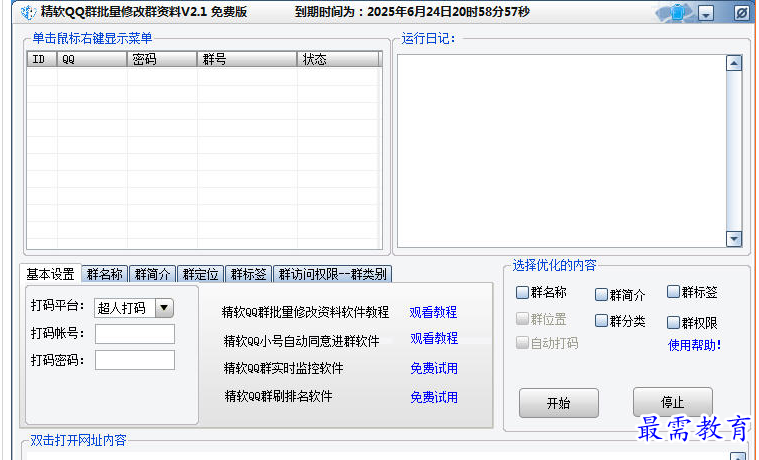Click the 打码帐号 input field
759x460 pixels.
click(x=135, y=334)
